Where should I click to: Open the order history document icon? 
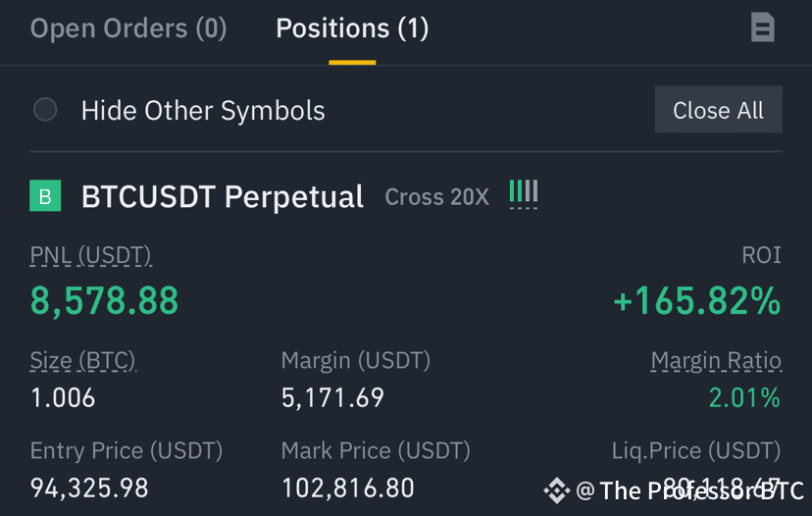click(x=762, y=27)
